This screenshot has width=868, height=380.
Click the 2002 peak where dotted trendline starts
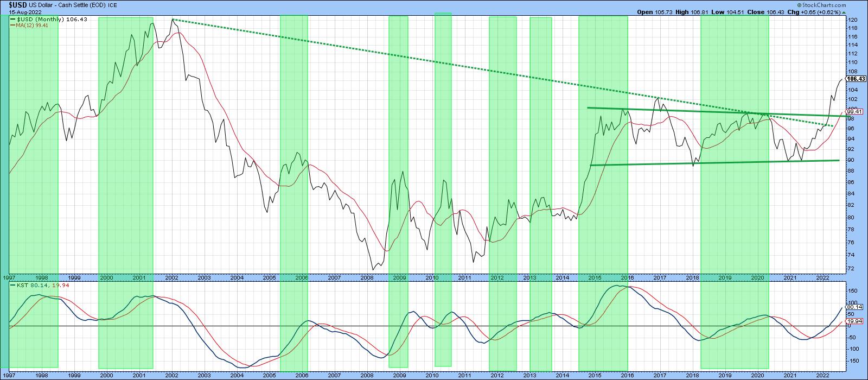(173, 20)
